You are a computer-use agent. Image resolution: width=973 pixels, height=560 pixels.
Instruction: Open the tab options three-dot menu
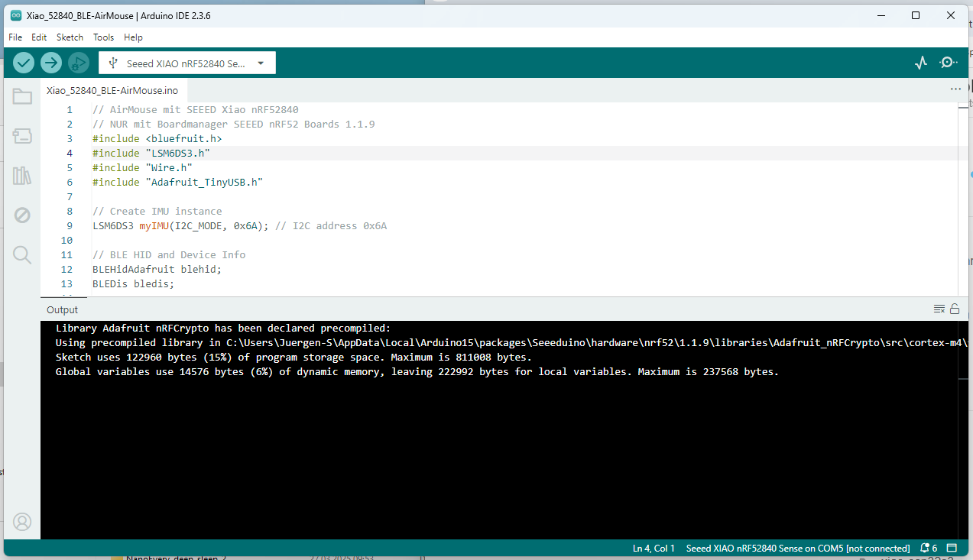tap(955, 89)
